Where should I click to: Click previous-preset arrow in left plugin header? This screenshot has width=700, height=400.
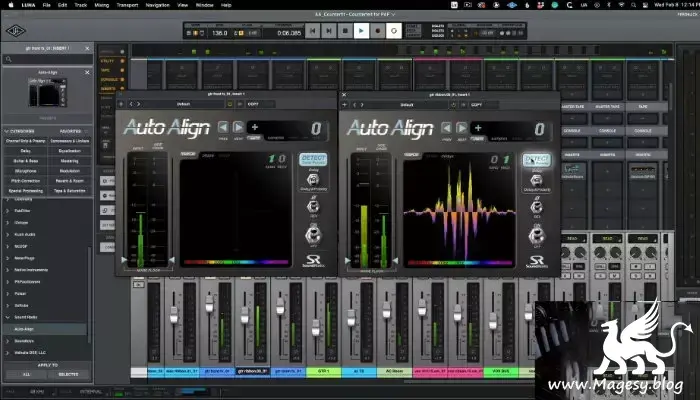pos(131,104)
